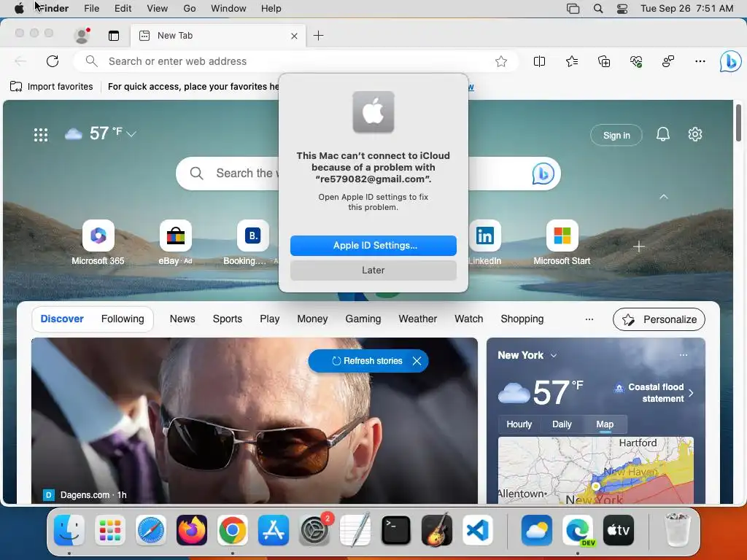Open Terminal from the Dock
The image size is (747, 560).
coord(396,530)
